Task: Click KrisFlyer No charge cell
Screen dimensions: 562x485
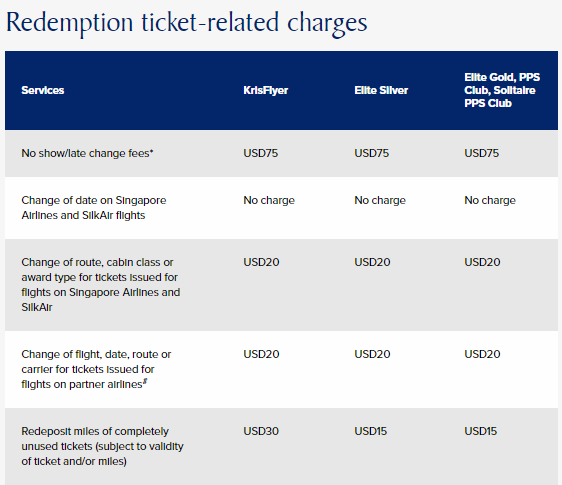Action: 269,200
